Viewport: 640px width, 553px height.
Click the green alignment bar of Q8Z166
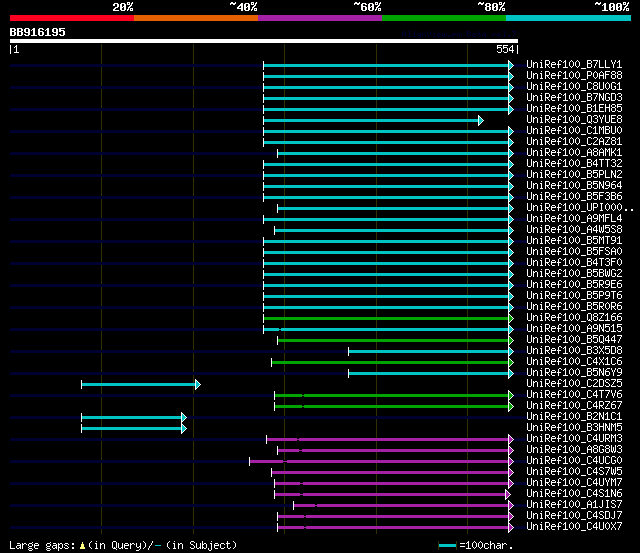[x=388, y=318]
